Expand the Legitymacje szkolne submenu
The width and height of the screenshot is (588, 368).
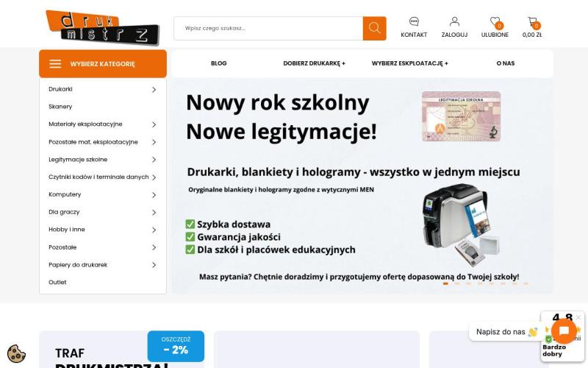tap(154, 160)
